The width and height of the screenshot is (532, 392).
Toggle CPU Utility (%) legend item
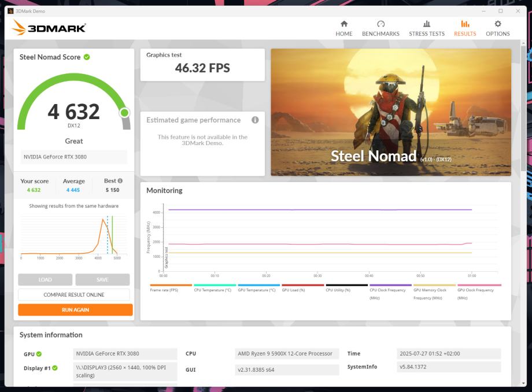[x=346, y=288]
